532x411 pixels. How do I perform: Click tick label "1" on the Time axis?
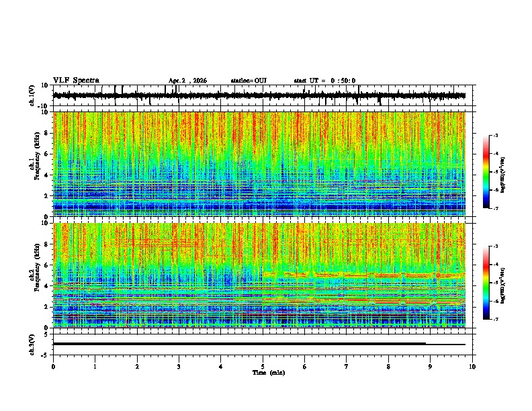click(95, 367)
